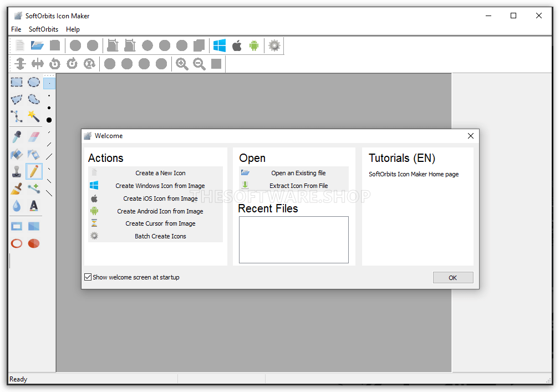Select the eraser tool
The width and height of the screenshot is (560, 392).
click(x=34, y=137)
